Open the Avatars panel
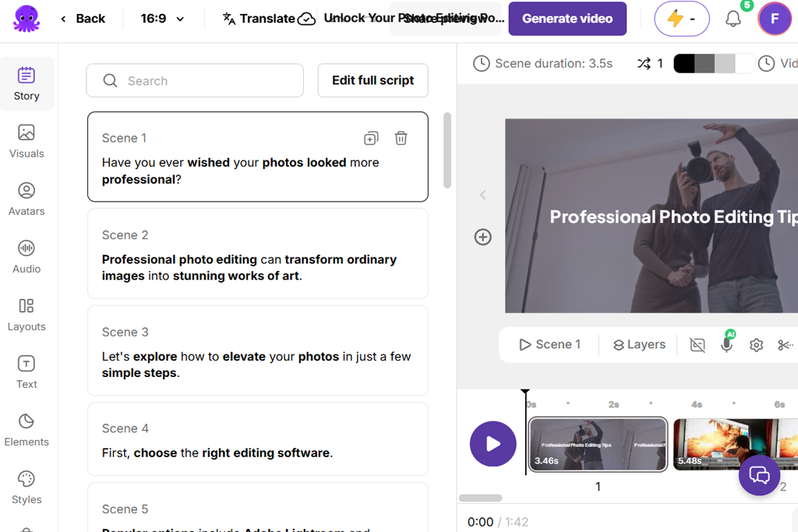Image resolution: width=798 pixels, height=532 pixels. (x=26, y=199)
